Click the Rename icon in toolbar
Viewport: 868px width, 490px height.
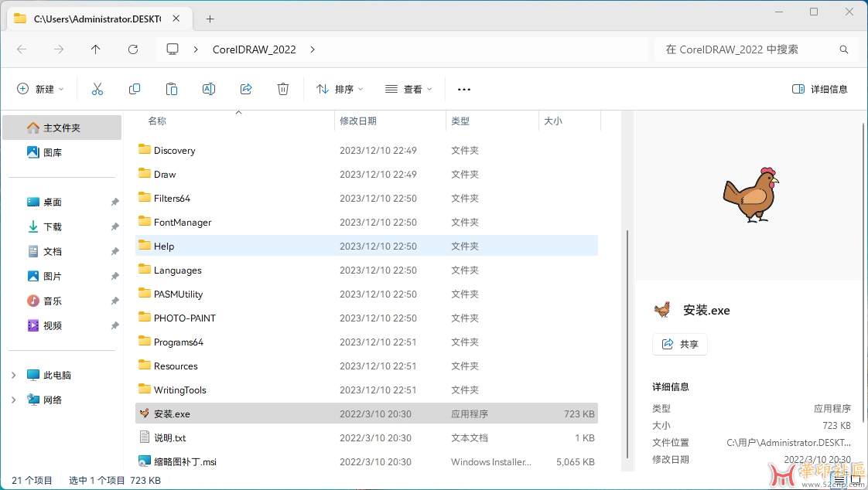(209, 89)
